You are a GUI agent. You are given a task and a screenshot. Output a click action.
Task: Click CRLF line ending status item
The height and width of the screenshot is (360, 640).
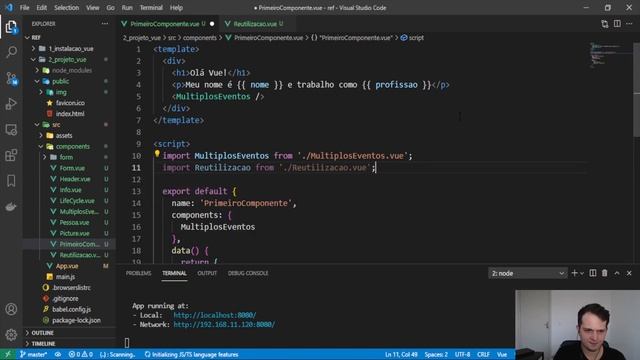tap(483, 354)
